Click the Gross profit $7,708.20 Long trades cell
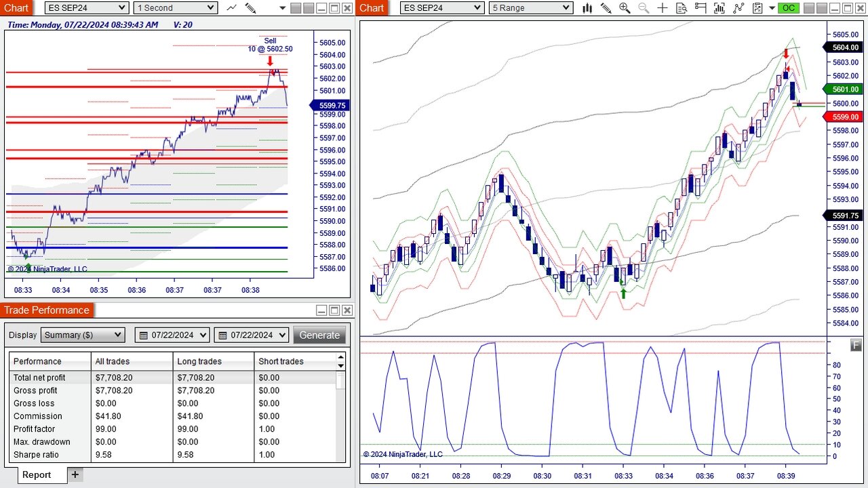The height and width of the screenshot is (488, 868). (x=214, y=390)
